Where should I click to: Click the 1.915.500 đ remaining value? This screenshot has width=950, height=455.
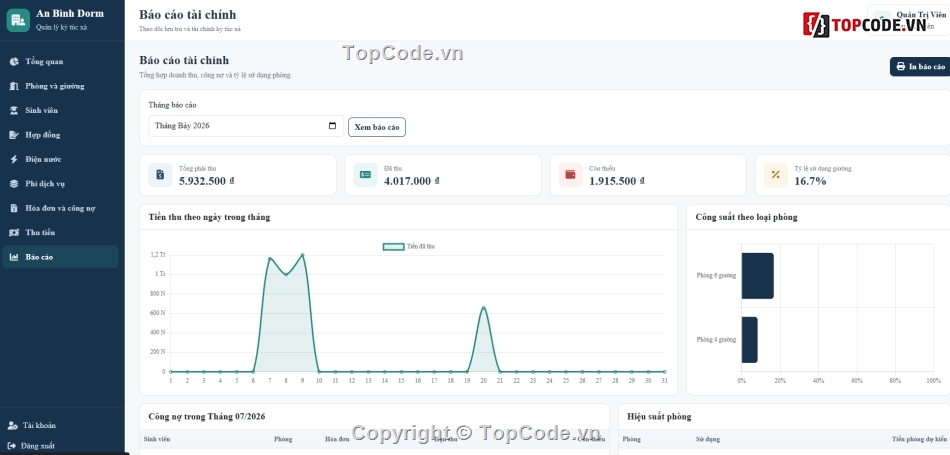pos(617,181)
